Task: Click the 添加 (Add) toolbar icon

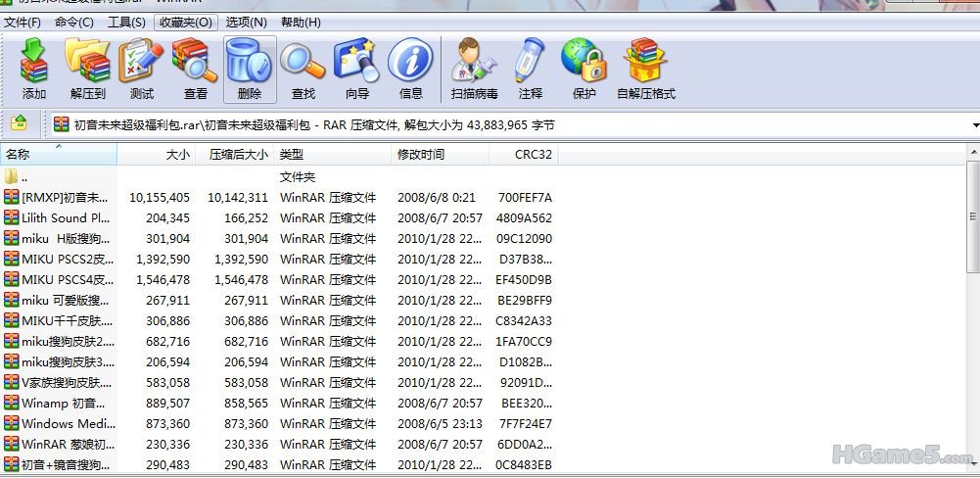Action: click(x=34, y=69)
